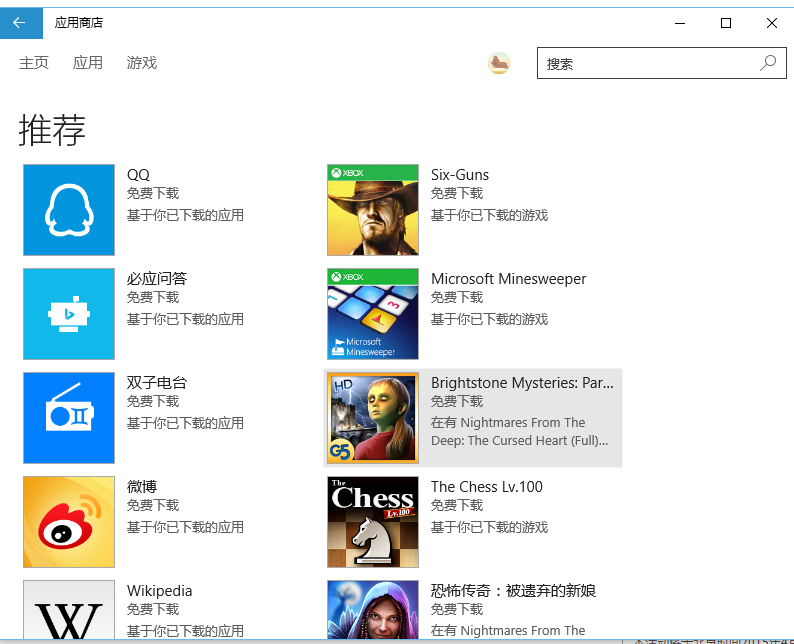Image resolution: width=794 pixels, height=644 pixels.
Task: Minimize the 应用商店 window
Action: click(x=680, y=23)
